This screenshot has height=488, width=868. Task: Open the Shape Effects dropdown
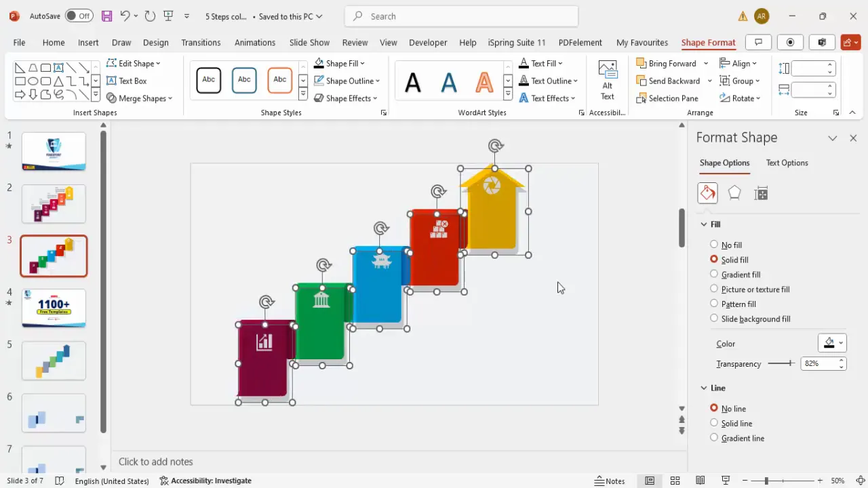pyautogui.click(x=346, y=98)
